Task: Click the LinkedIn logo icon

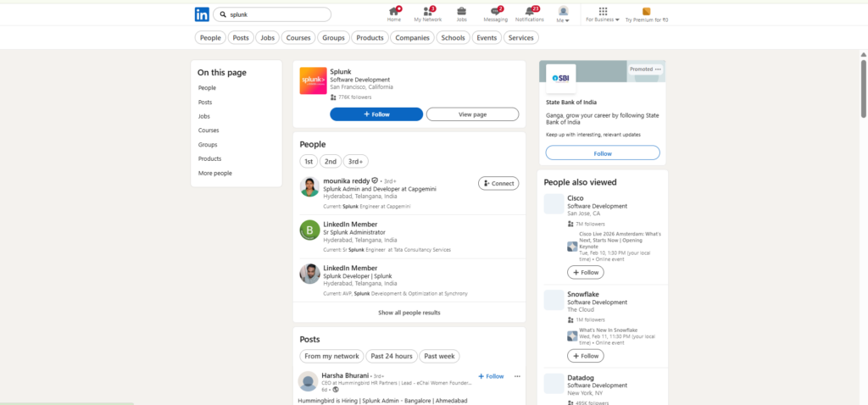Action: 202,14
